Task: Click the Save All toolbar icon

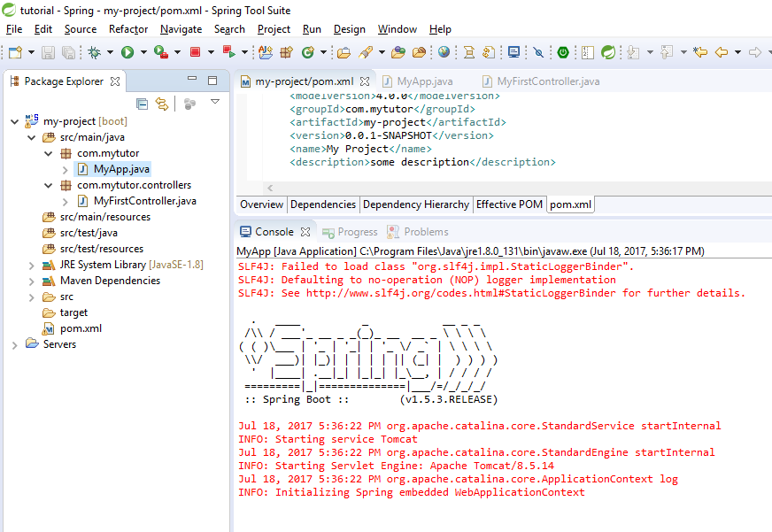Action: tap(68, 52)
